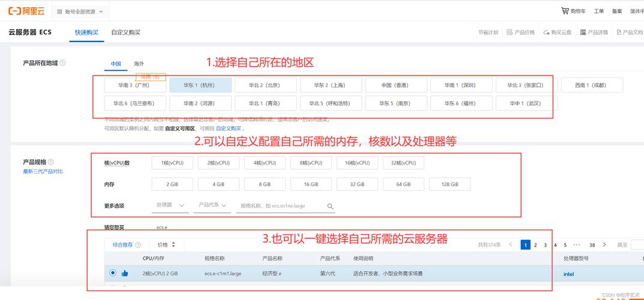The height and width of the screenshot is (300, 644).
Task: Open 最新三代产品对比 link
Action: click(43, 171)
